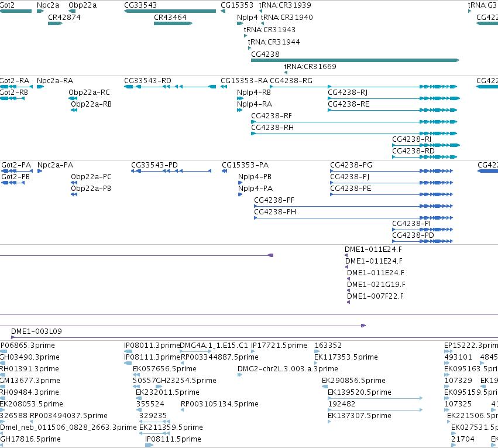498x448 pixels.
Task: Click the EK137307.5prime EST label
Action: pyautogui.click(x=359, y=416)
